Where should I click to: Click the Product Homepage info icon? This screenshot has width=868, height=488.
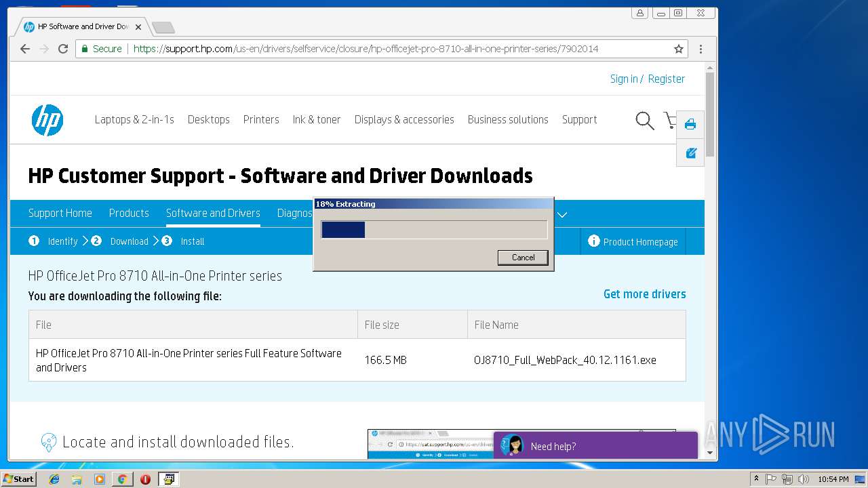tap(594, 241)
